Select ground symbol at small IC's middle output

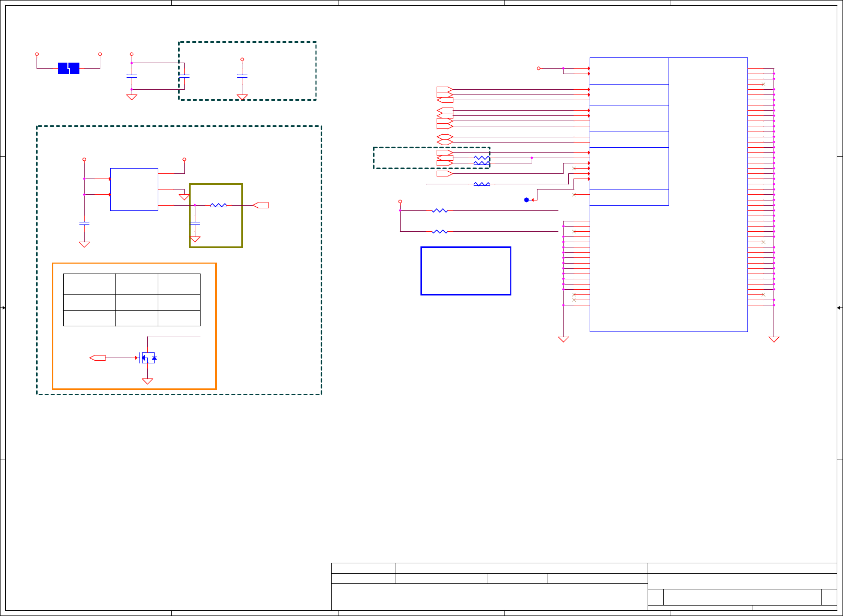(184, 197)
